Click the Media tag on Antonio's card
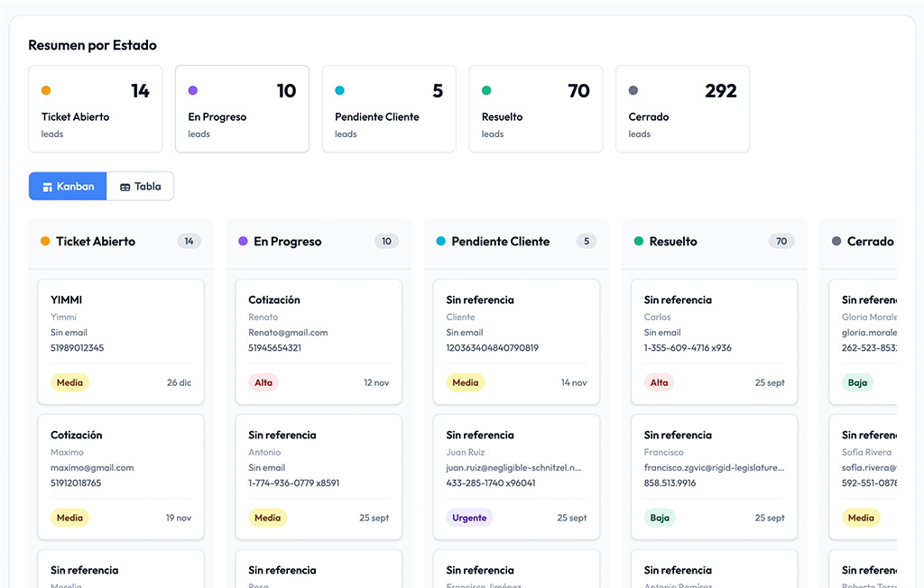The height and width of the screenshot is (588, 924). click(267, 518)
